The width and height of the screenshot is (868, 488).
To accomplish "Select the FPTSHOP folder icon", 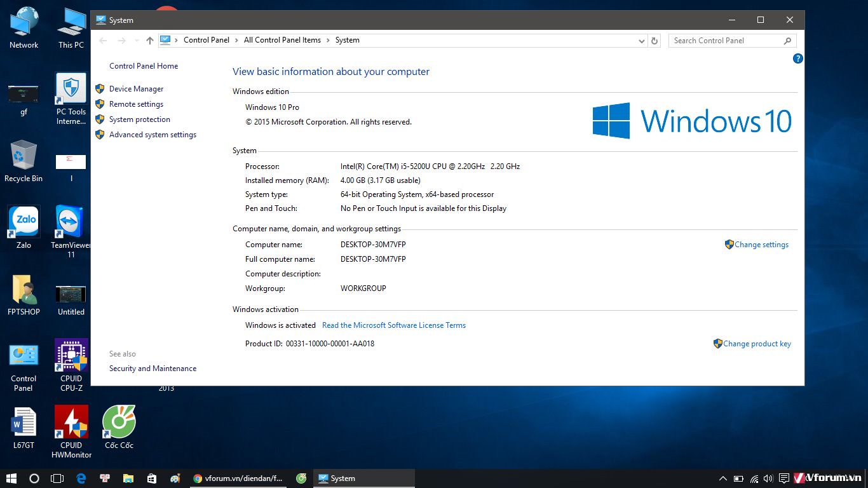I will (24, 295).
